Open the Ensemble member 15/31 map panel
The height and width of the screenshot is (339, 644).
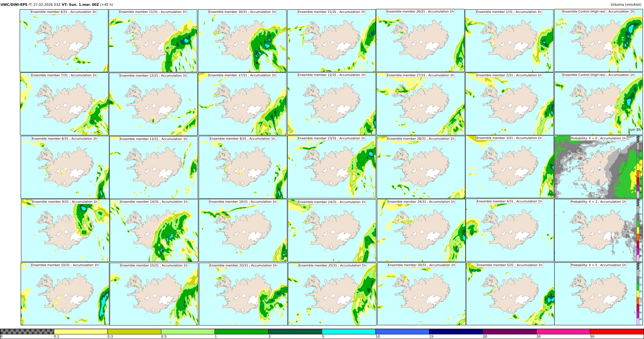pos(154,294)
